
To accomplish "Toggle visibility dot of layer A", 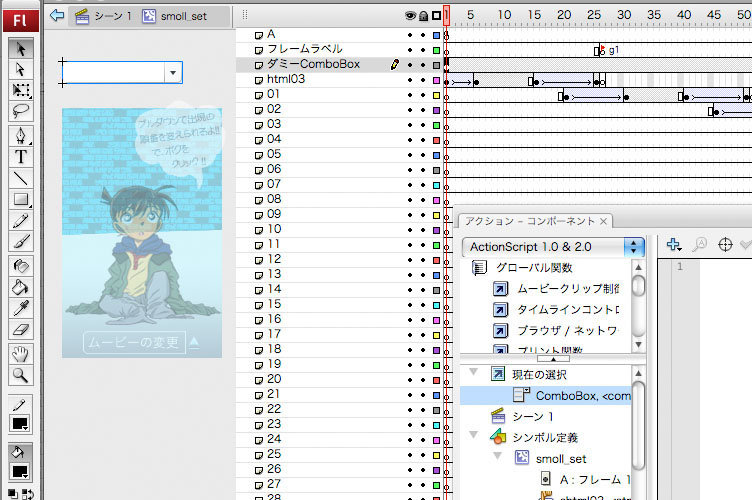I will click(x=410, y=35).
